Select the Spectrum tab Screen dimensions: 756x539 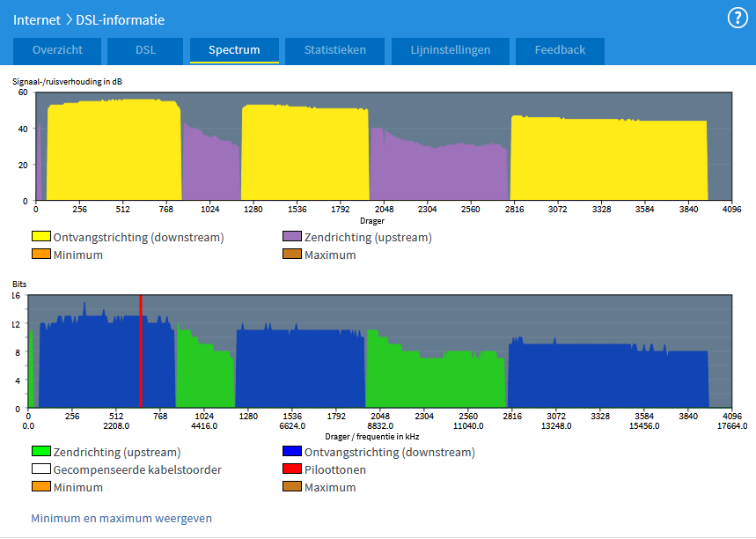(234, 50)
